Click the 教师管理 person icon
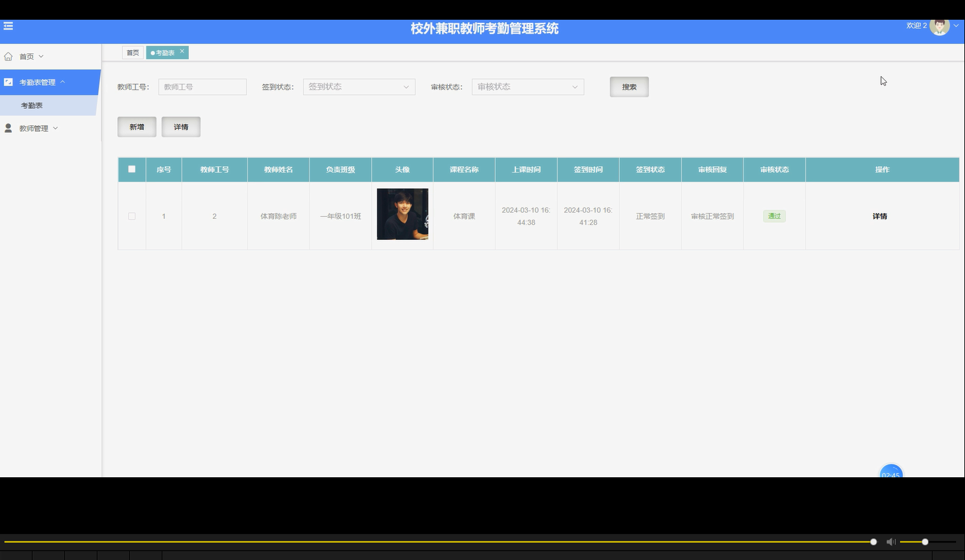Image resolution: width=965 pixels, height=560 pixels. 8,128
